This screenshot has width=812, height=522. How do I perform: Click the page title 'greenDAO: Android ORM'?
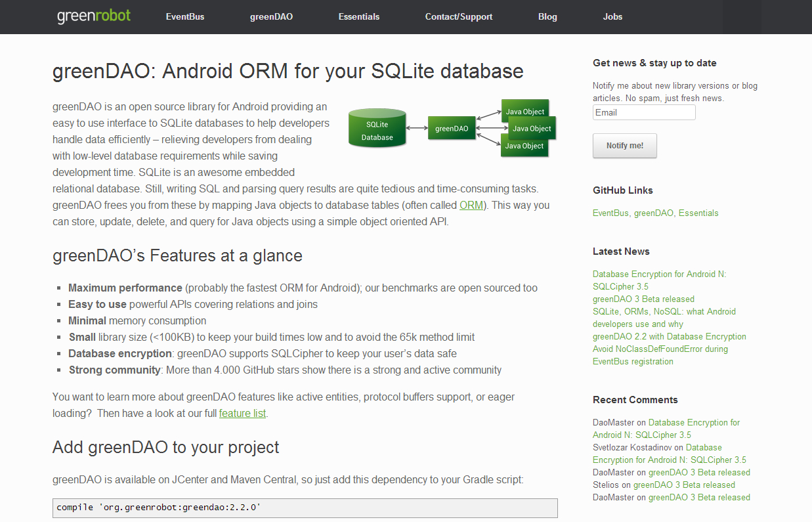coord(288,70)
